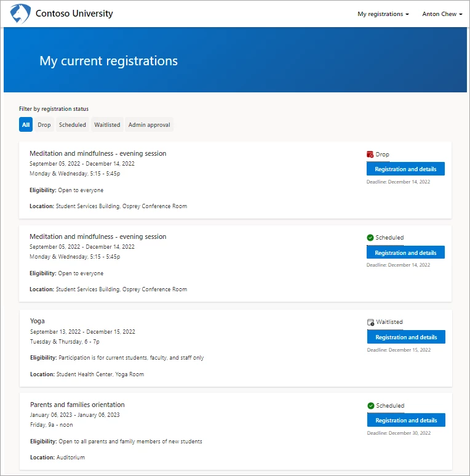Click Parents and families orientation title

tap(78, 405)
